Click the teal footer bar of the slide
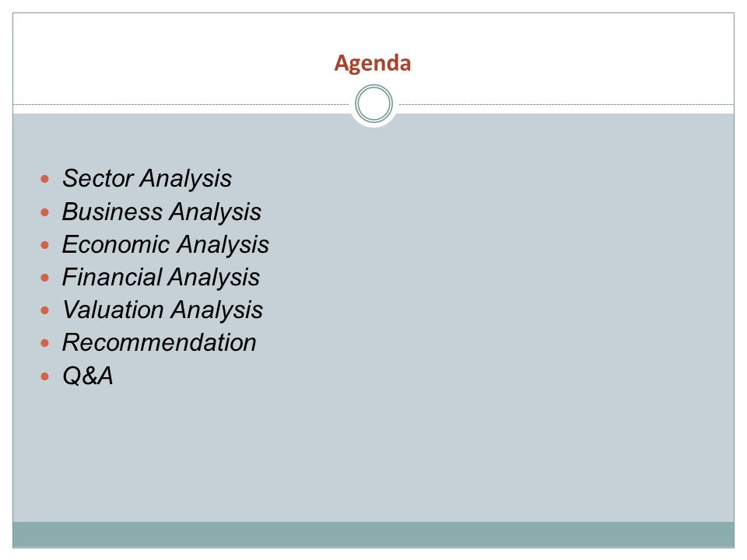 373,534
